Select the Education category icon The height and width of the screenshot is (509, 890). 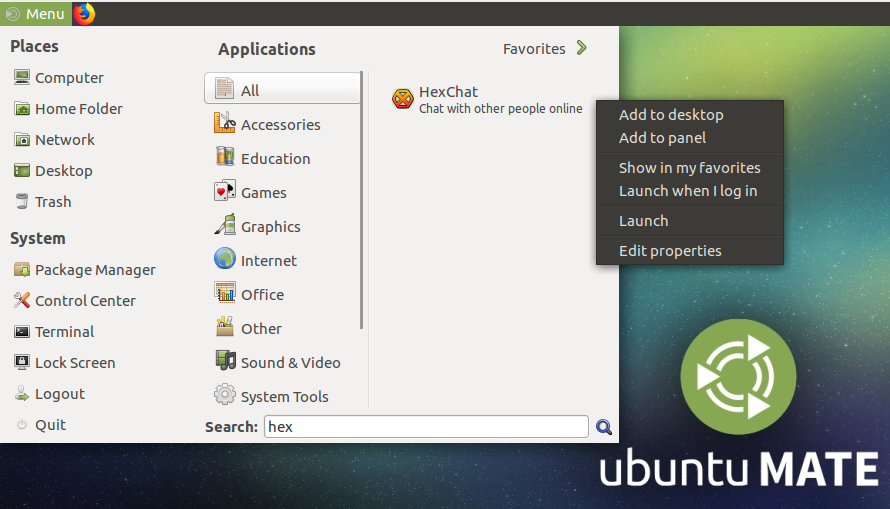[x=225, y=157]
